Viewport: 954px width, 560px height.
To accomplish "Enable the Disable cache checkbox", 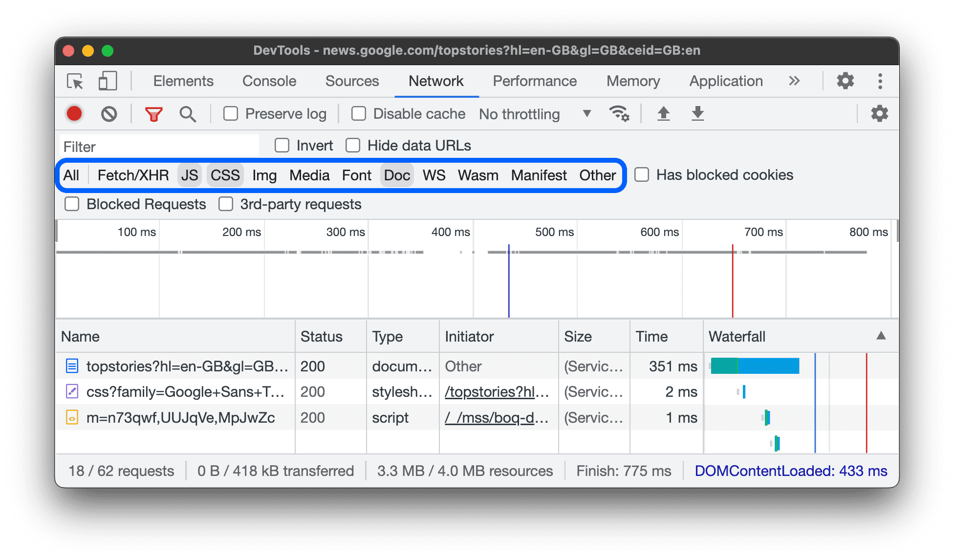I will [357, 113].
